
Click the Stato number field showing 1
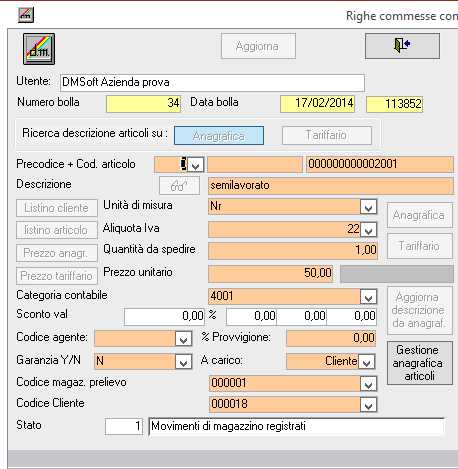124,426
